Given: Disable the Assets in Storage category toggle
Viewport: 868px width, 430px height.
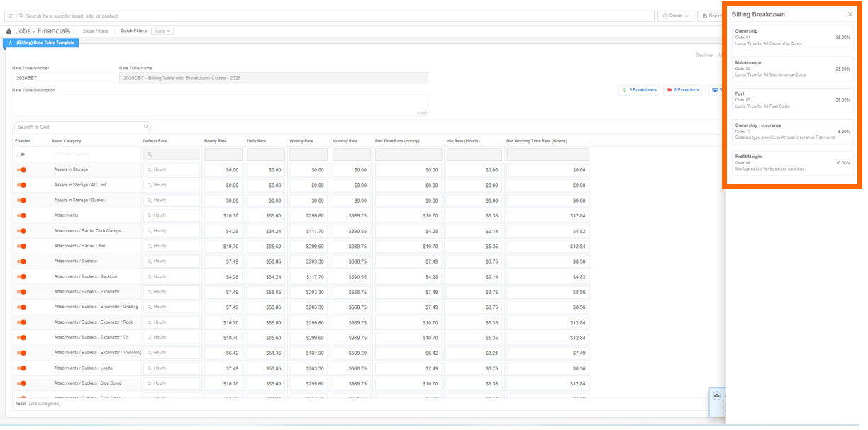Looking at the screenshot, I should click(x=21, y=170).
